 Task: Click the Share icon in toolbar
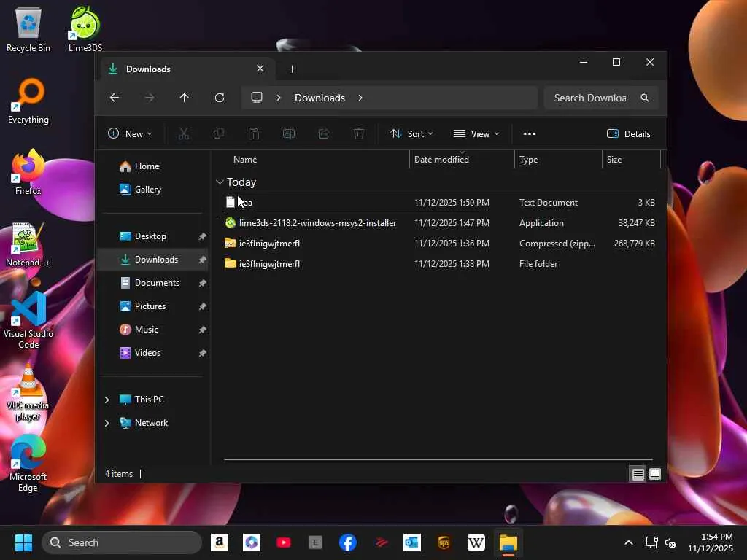click(324, 134)
